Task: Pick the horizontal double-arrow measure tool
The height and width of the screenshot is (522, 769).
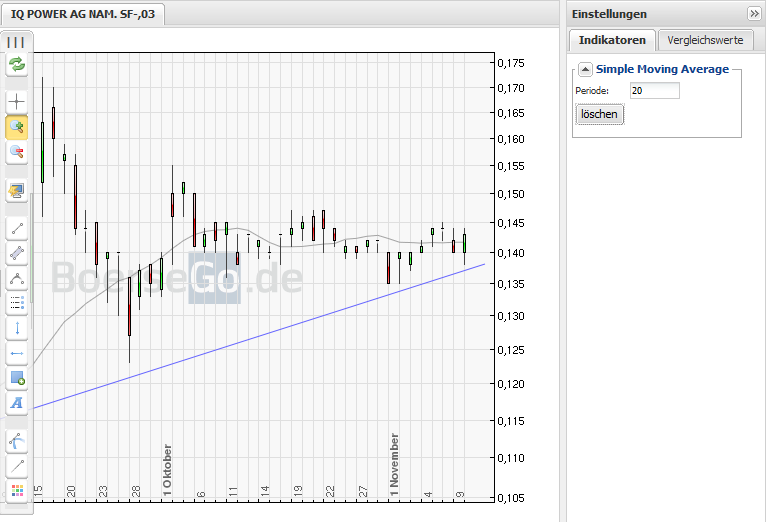Action: (x=17, y=353)
